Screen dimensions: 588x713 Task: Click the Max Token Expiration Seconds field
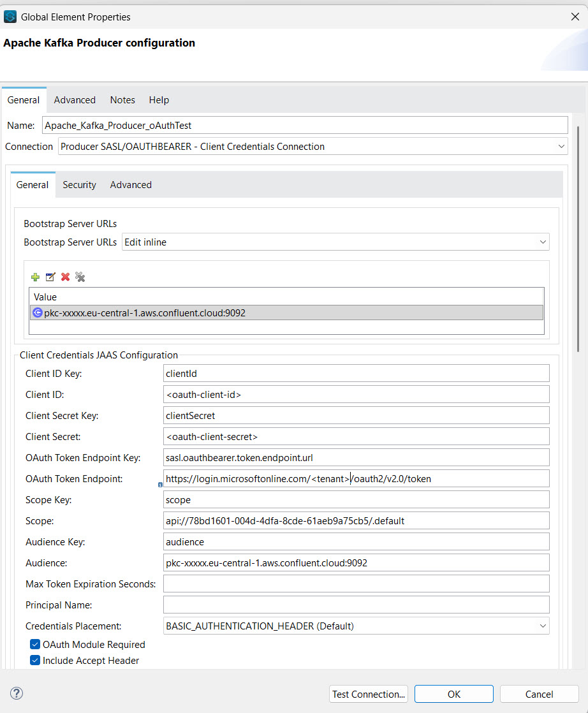[x=356, y=584]
